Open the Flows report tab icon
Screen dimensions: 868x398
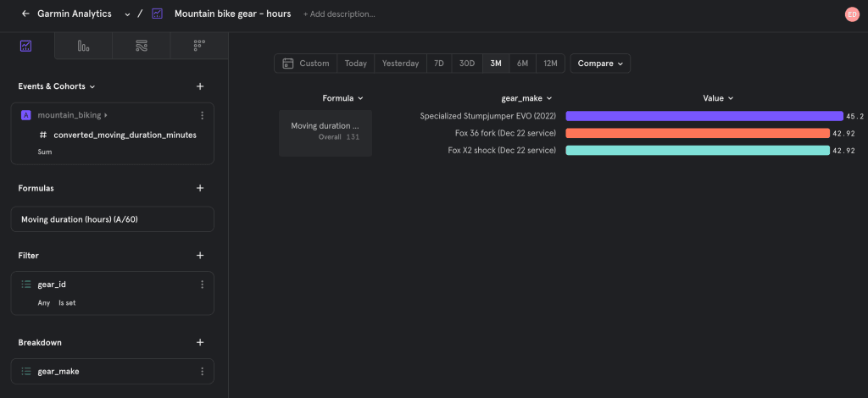click(x=142, y=46)
